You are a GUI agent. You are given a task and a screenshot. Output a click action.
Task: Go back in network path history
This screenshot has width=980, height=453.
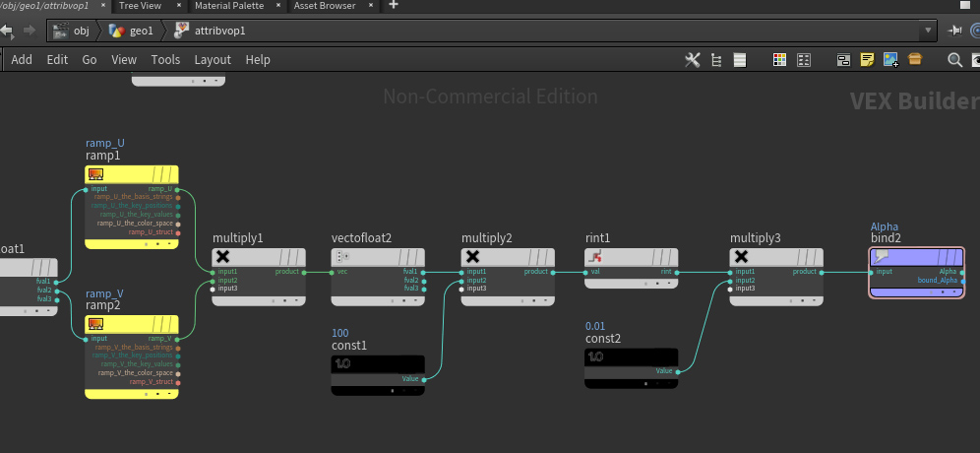pos(7,30)
